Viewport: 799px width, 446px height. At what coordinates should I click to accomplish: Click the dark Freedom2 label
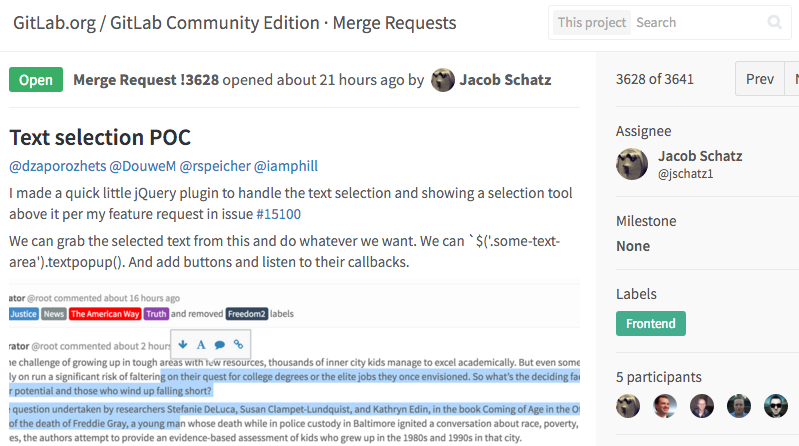point(247,314)
